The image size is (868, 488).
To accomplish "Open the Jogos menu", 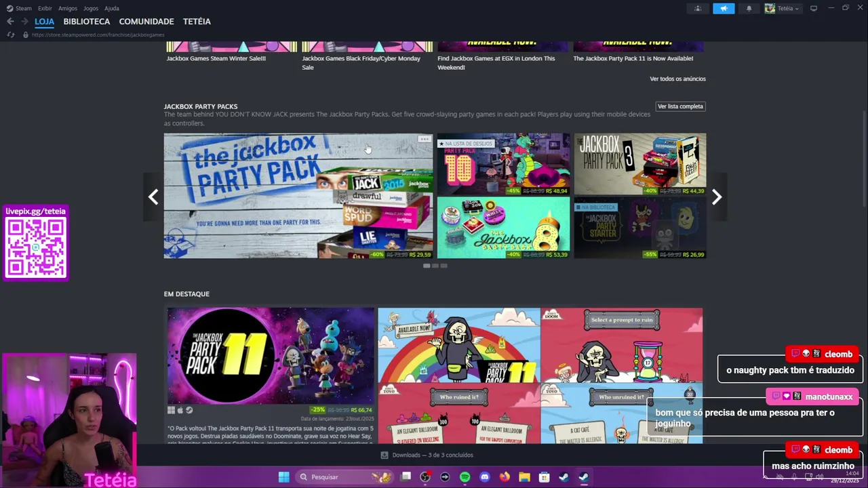I will pos(91,8).
